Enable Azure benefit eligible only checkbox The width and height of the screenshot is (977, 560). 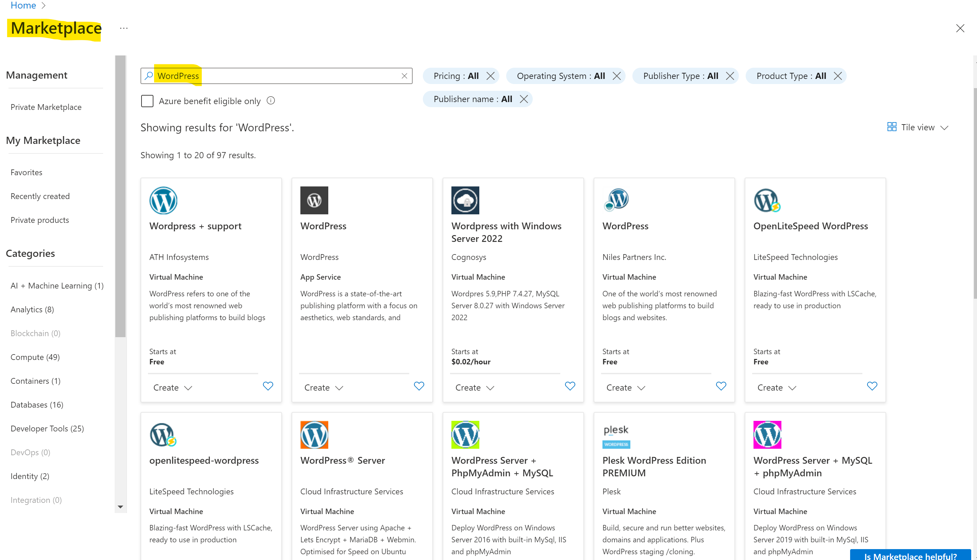click(x=147, y=101)
